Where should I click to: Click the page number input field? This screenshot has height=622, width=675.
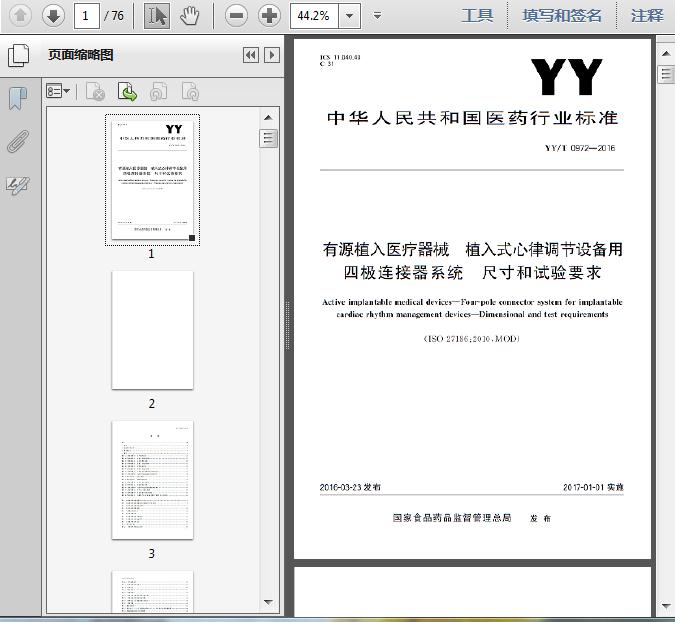[x=87, y=16]
